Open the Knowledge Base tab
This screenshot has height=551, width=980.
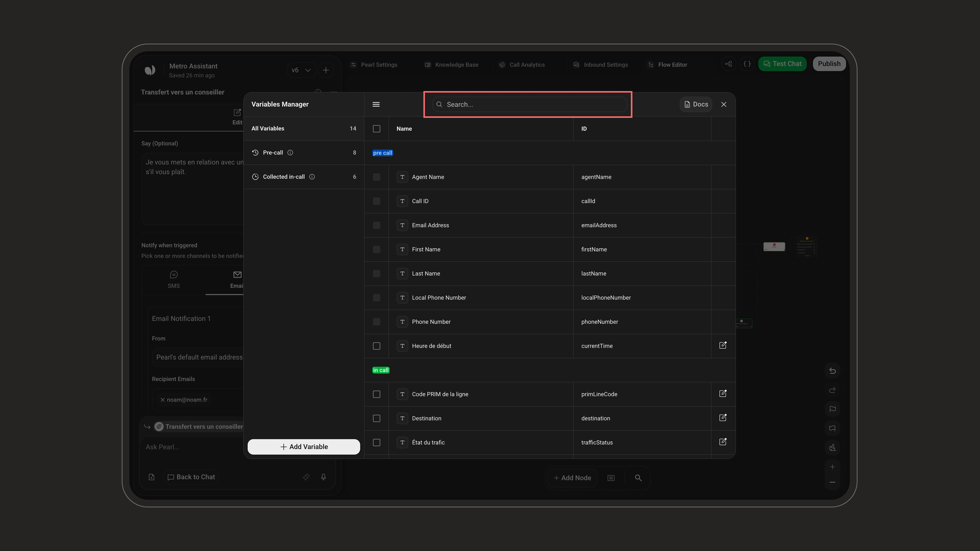(x=452, y=65)
